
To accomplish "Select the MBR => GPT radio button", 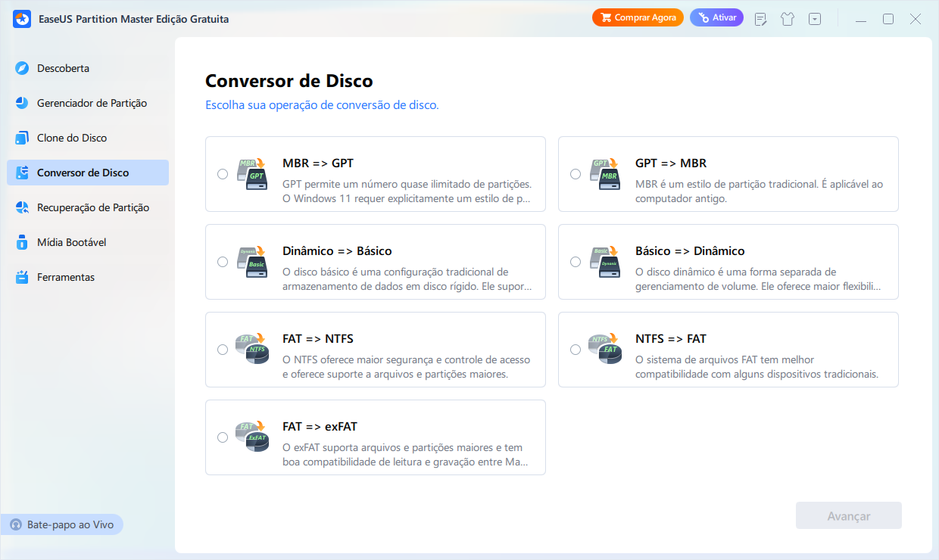I will pyautogui.click(x=223, y=174).
